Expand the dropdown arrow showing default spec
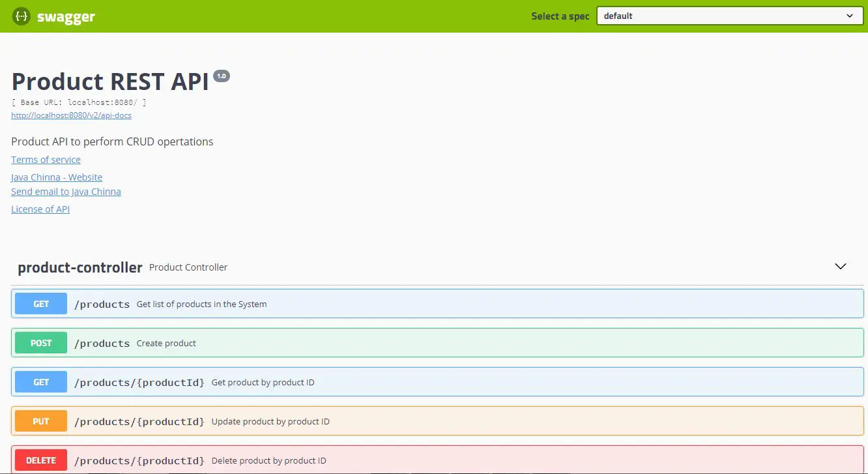The width and height of the screenshot is (868, 474). pos(849,16)
